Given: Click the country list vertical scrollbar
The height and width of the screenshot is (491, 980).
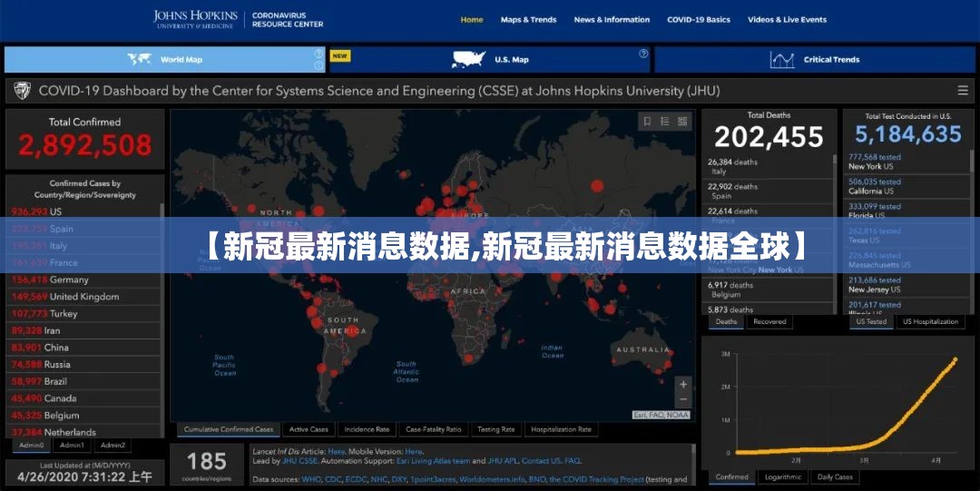Looking at the screenshot, I should (163, 319).
